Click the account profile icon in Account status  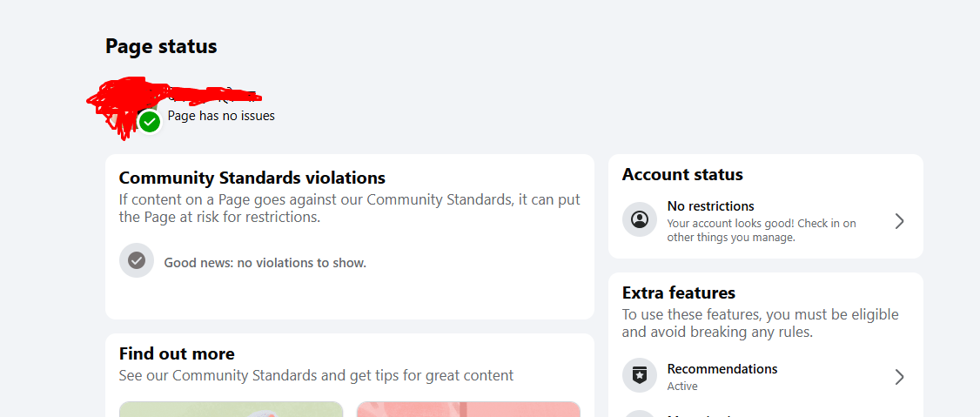click(640, 219)
